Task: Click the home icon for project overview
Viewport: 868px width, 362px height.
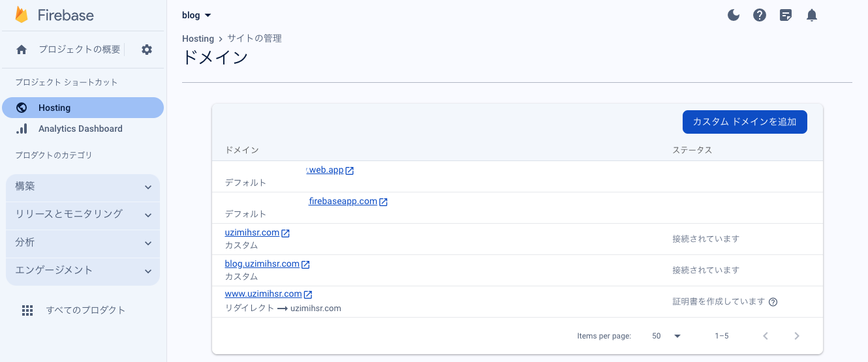Action: click(x=22, y=50)
